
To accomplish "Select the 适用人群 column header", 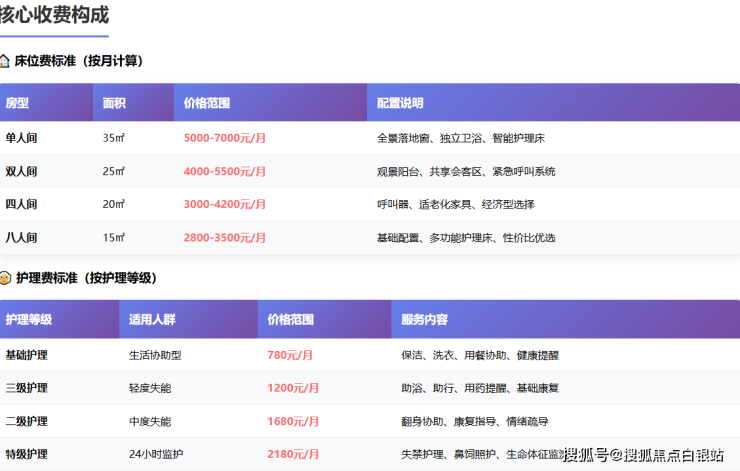I will (152, 320).
